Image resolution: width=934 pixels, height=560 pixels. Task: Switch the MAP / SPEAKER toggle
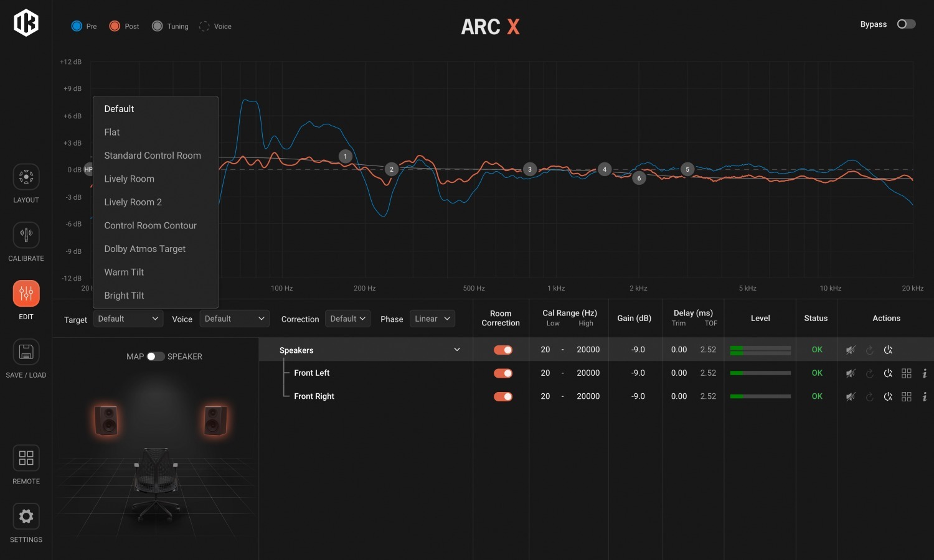click(155, 357)
